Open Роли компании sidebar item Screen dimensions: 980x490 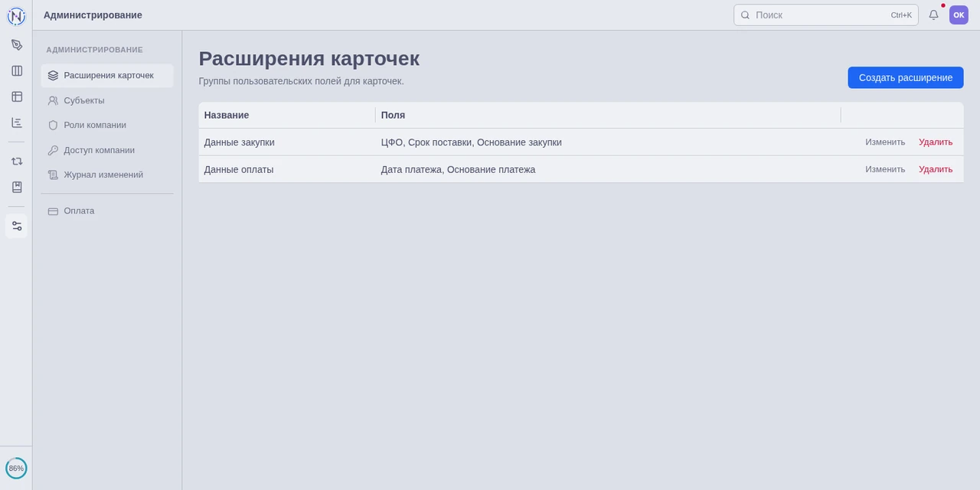(107, 125)
